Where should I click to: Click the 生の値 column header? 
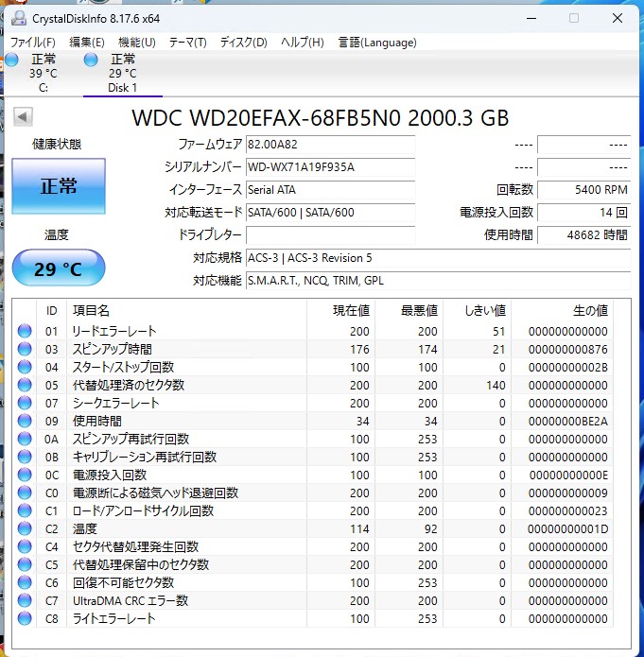590,311
